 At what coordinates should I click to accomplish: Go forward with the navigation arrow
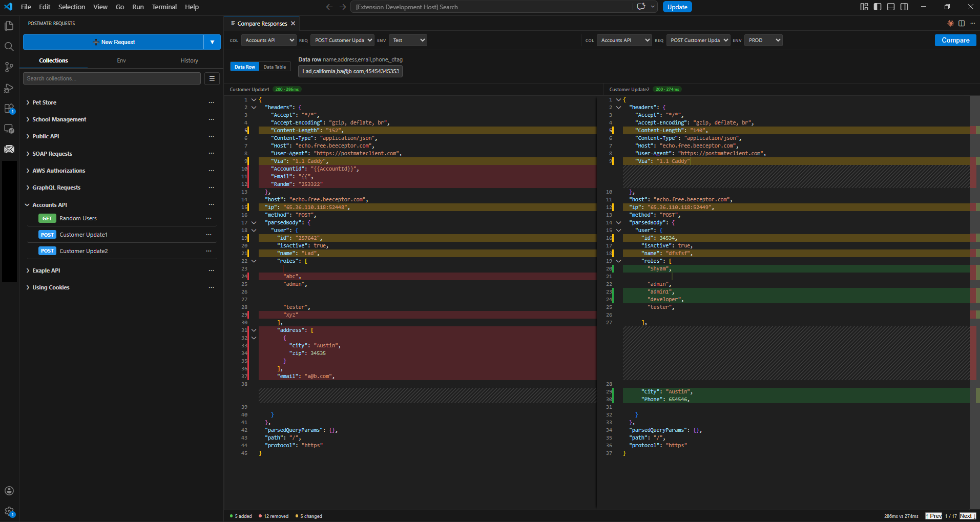[343, 7]
